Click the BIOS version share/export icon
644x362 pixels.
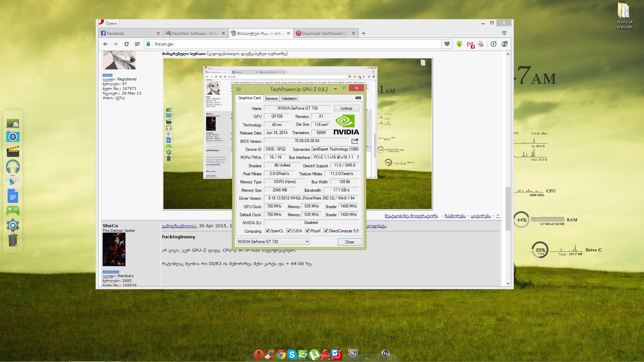355,141
